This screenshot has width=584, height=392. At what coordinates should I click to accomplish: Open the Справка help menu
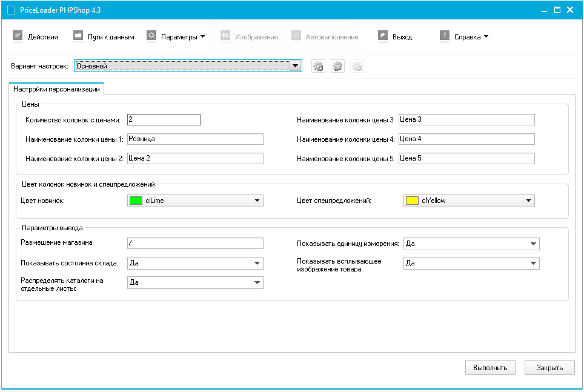tap(464, 36)
